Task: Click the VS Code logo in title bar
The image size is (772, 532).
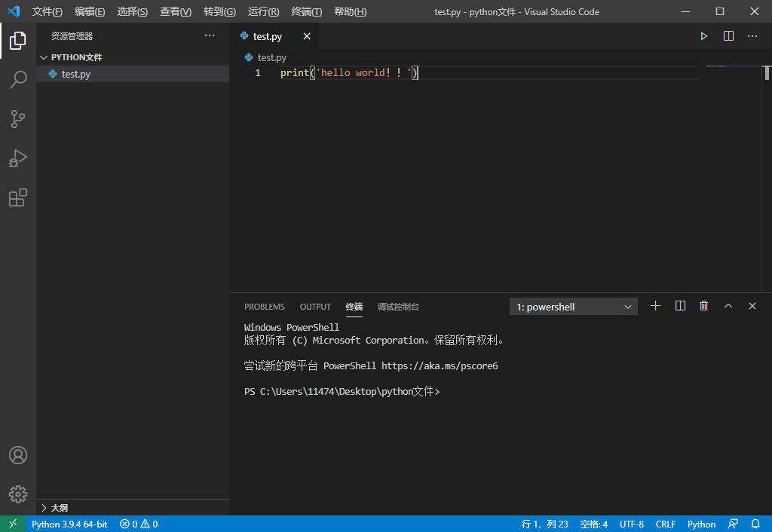Action: point(14,11)
